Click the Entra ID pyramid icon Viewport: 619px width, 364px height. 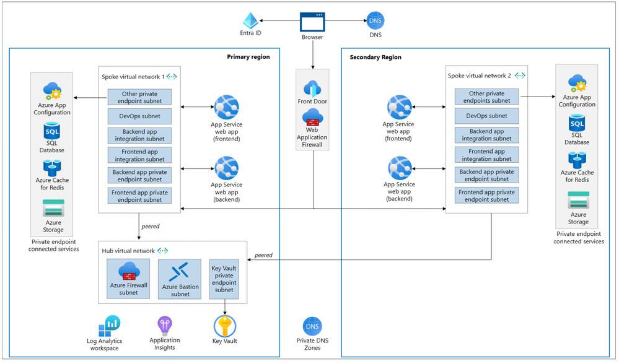pos(250,20)
